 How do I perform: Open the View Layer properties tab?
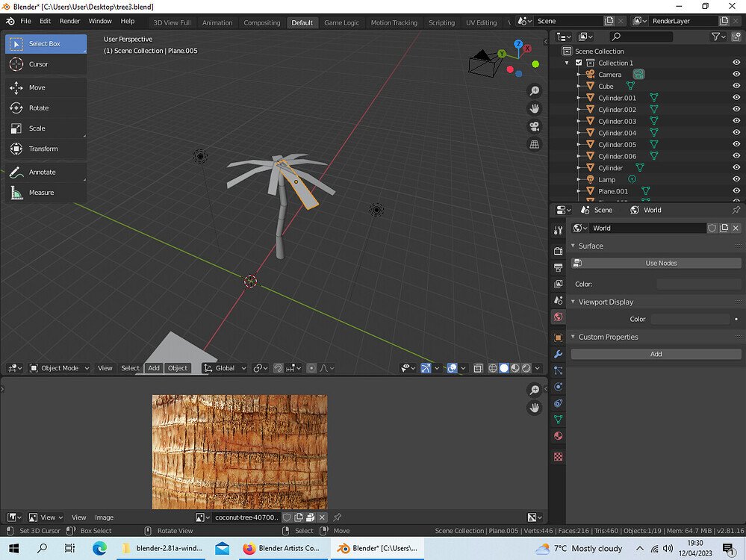click(x=558, y=284)
